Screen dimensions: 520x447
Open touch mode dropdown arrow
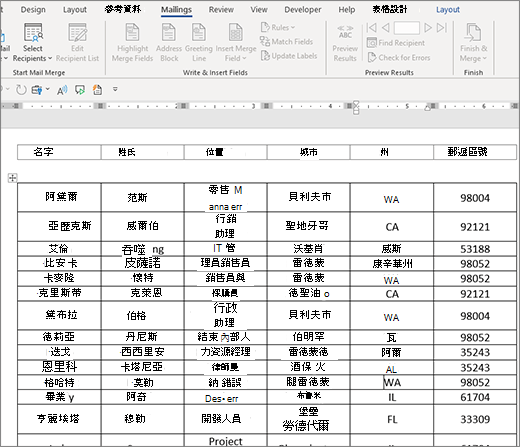pos(47,89)
